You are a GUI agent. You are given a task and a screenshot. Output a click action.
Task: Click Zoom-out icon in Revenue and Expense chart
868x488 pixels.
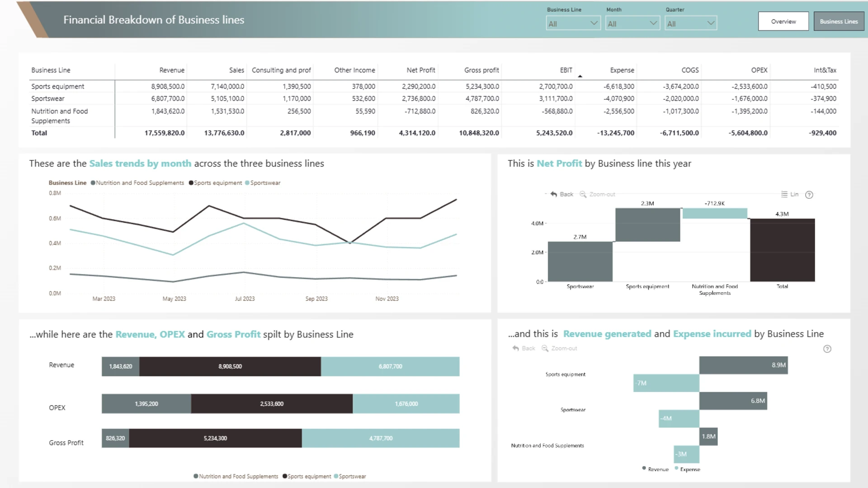545,348
